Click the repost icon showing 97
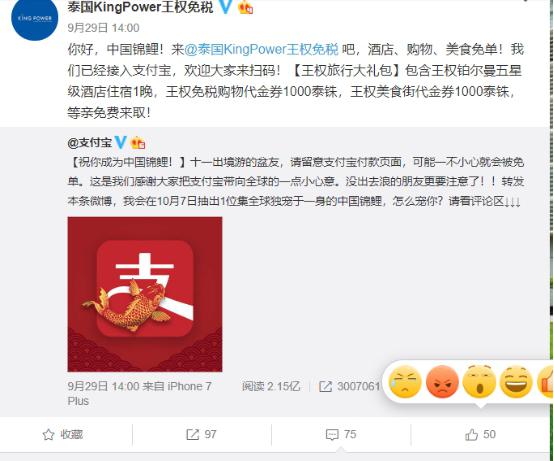The image size is (554, 461). (193, 435)
